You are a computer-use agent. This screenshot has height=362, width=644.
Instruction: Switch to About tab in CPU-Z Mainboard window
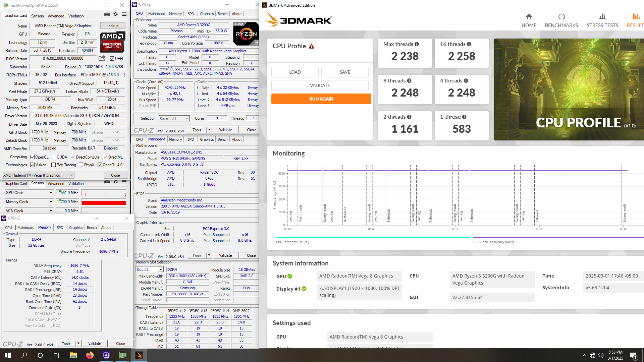click(x=237, y=139)
